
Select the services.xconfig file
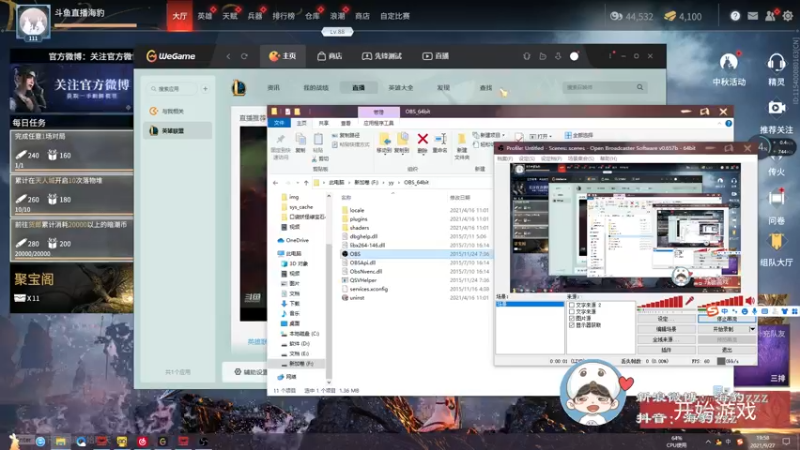[368, 289]
